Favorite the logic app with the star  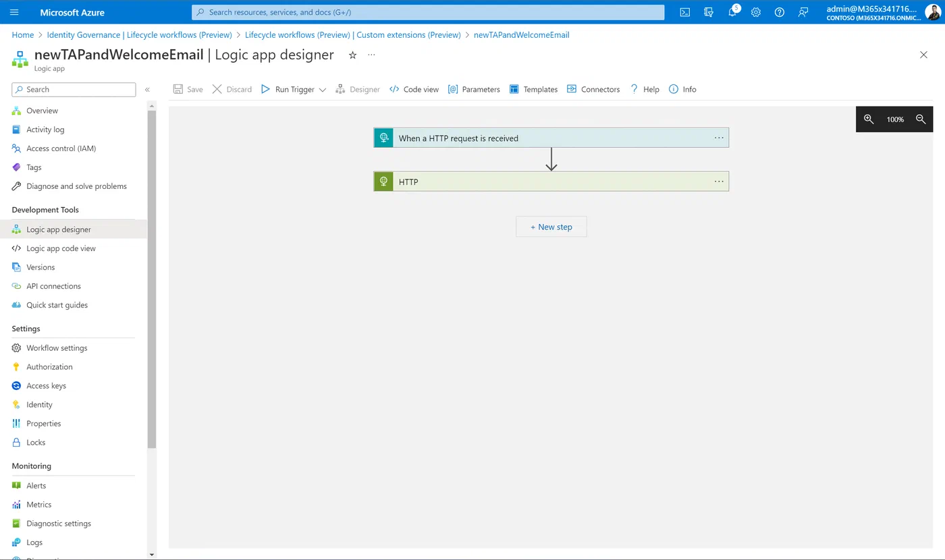pos(352,55)
